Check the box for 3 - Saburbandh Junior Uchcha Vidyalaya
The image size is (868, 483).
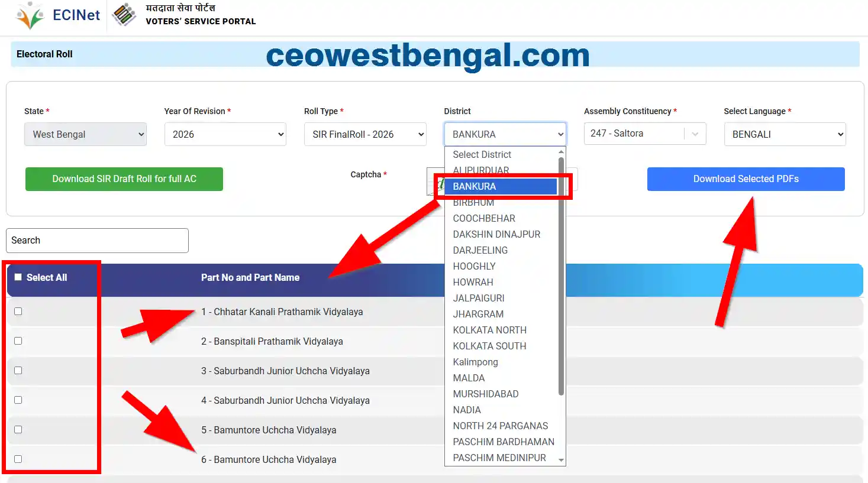[18, 371]
